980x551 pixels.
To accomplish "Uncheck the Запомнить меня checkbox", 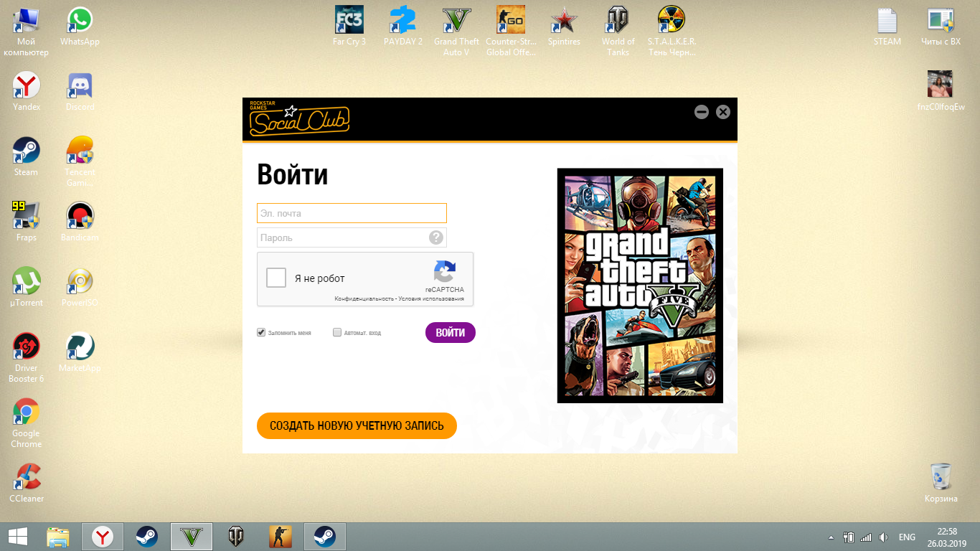I will [x=261, y=333].
